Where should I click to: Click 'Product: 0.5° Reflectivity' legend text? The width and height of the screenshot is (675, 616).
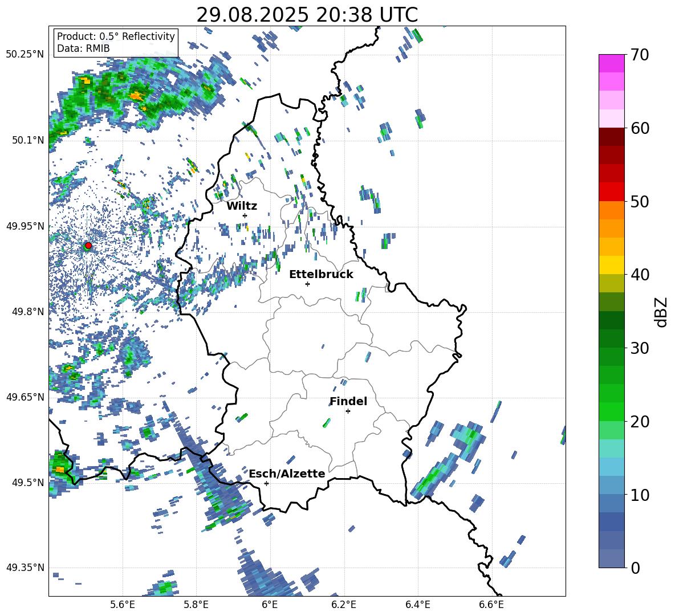pyautogui.click(x=116, y=36)
